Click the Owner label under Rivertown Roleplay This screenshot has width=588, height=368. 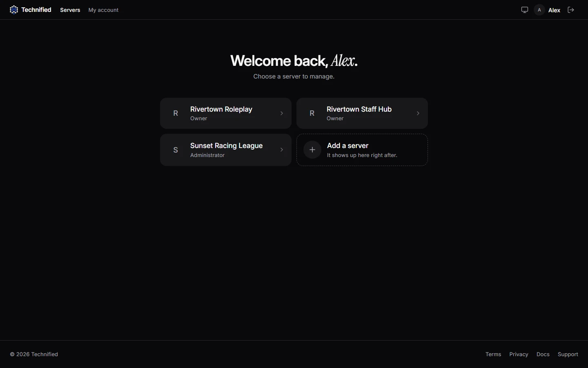coord(199,119)
